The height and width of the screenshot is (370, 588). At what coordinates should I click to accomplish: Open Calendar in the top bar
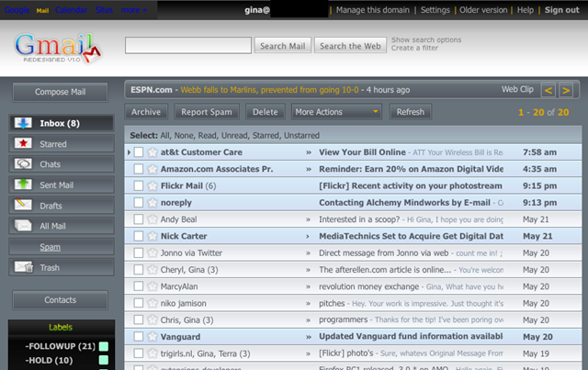click(71, 10)
